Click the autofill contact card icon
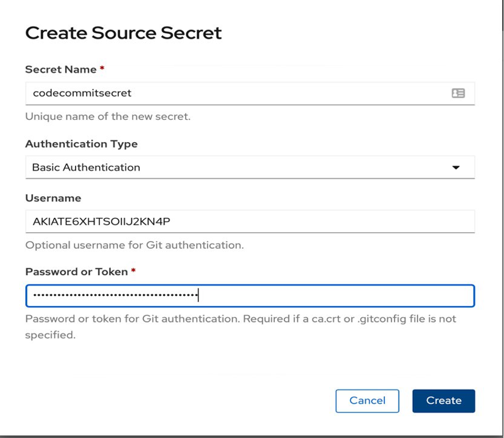The height and width of the screenshot is (438, 504). pyautogui.click(x=458, y=93)
